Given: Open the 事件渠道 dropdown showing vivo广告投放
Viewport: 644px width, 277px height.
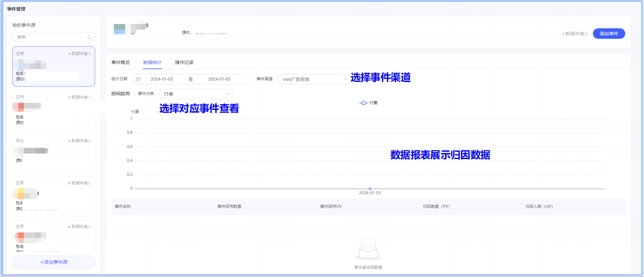Looking at the screenshot, I should tap(313, 79).
